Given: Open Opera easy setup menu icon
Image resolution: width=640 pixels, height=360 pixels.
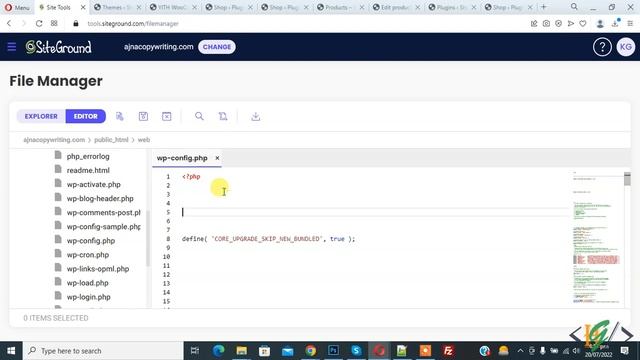Looking at the screenshot, I should coord(630,24).
